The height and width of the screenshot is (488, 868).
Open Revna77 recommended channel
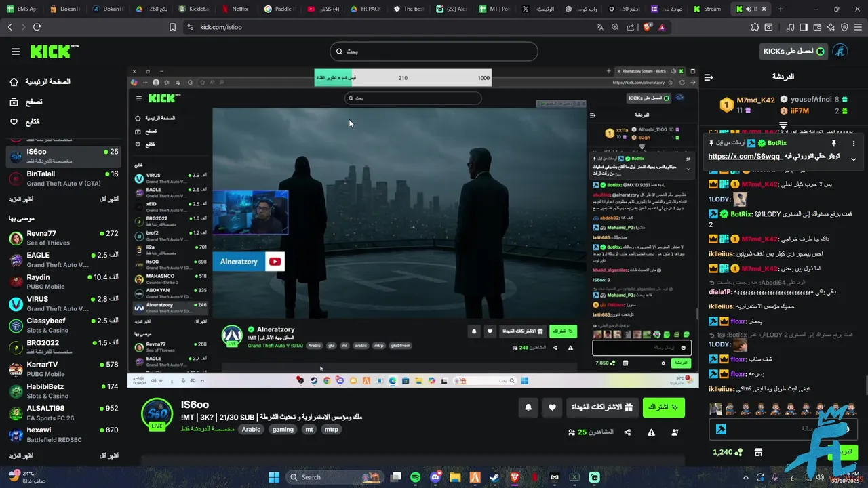[64, 238]
